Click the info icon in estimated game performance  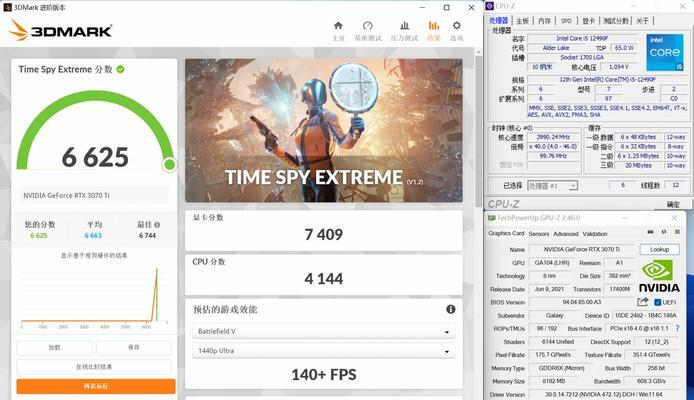(x=451, y=309)
